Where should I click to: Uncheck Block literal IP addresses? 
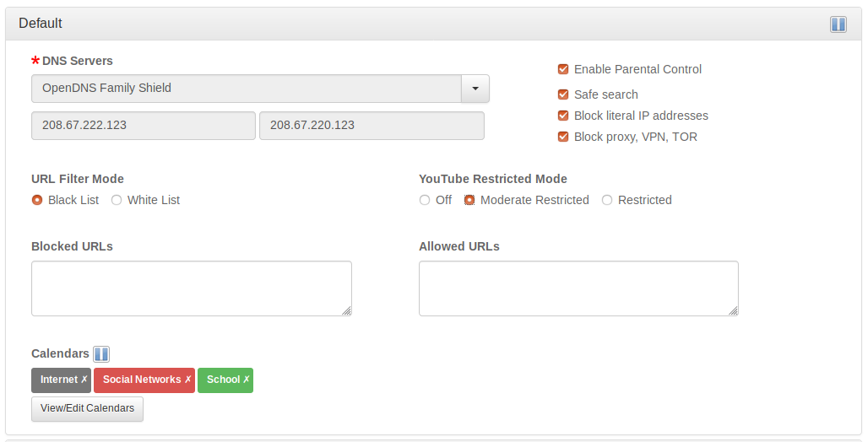pos(563,116)
